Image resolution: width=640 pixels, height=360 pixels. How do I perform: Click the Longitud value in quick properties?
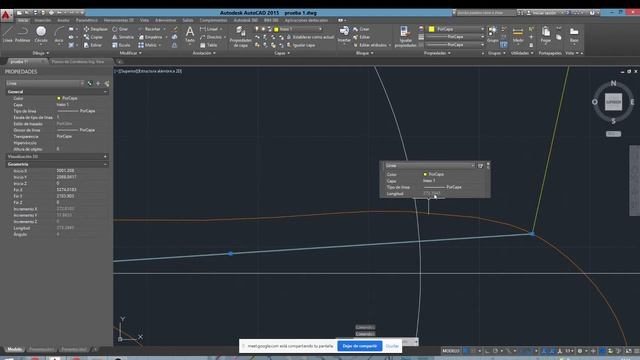tap(432, 194)
